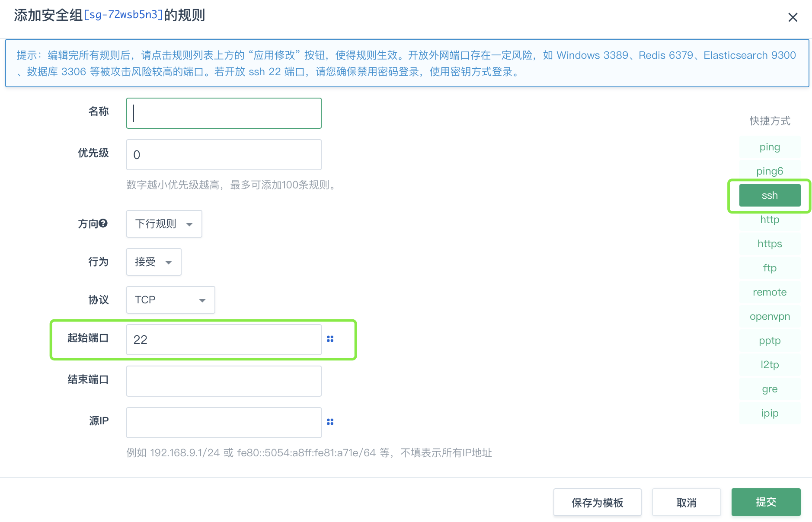Image resolution: width=812 pixels, height=522 pixels.
Task: Click the blue 提示 notice text box
Action: [x=407, y=63]
